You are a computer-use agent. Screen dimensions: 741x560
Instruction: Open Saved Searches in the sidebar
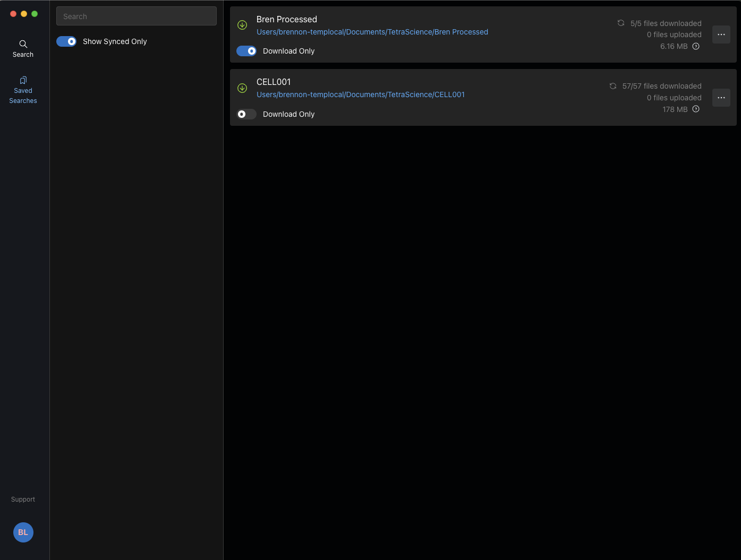pyautogui.click(x=23, y=90)
